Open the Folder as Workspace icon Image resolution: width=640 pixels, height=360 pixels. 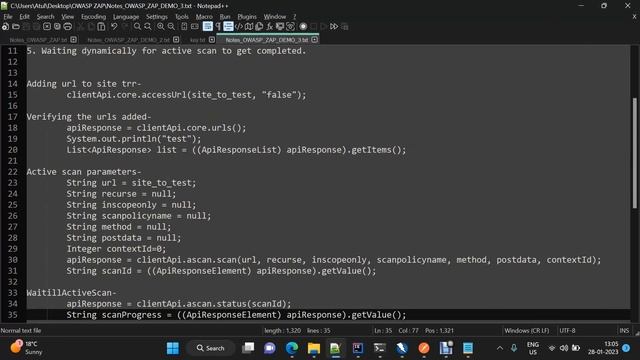pos(280,27)
